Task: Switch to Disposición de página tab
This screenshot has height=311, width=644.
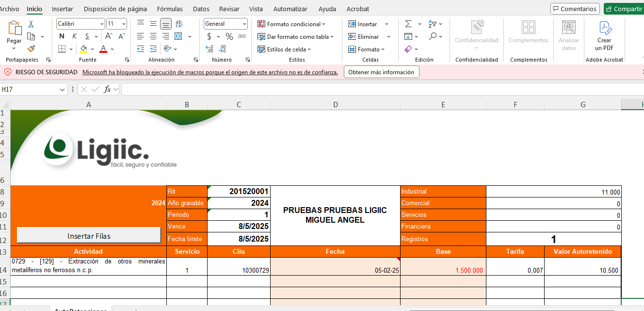Action: pos(115,9)
